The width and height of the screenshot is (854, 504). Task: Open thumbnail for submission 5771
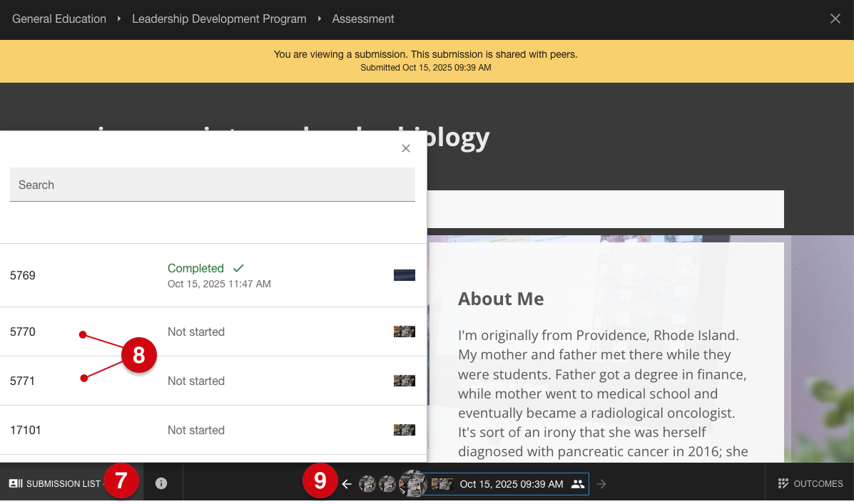click(x=404, y=381)
